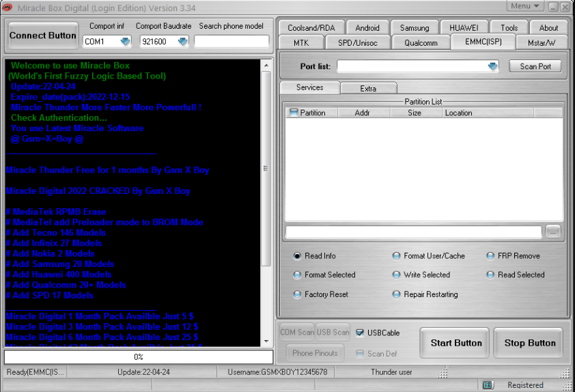Switch to the Coolsand/RDA tab

click(x=311, y=27)
